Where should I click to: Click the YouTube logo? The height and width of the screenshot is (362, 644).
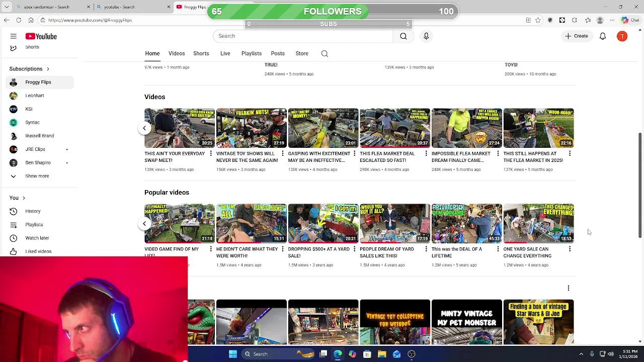pos(41,36)
